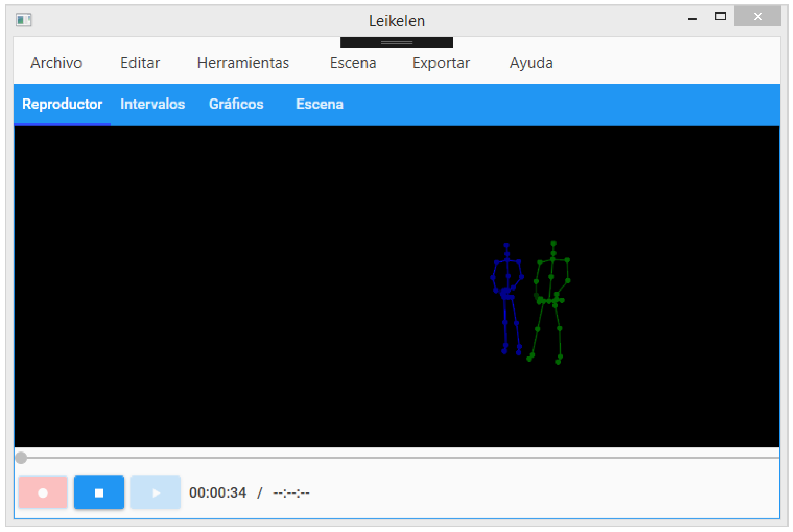
Task: Click the playback timeline slider handle
Action: click(x=21, y=458)
